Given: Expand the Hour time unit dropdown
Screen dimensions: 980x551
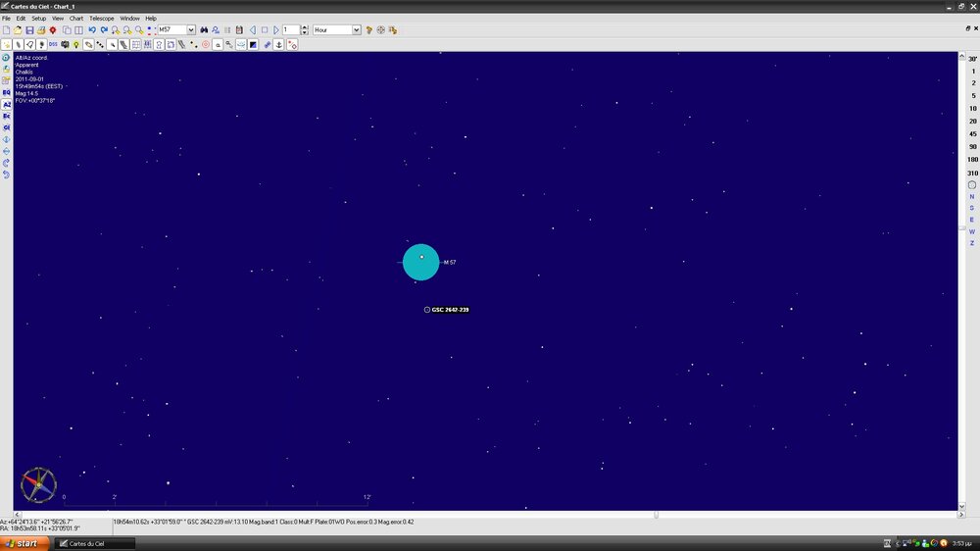Looking at the screenshot, I should 356,30.
